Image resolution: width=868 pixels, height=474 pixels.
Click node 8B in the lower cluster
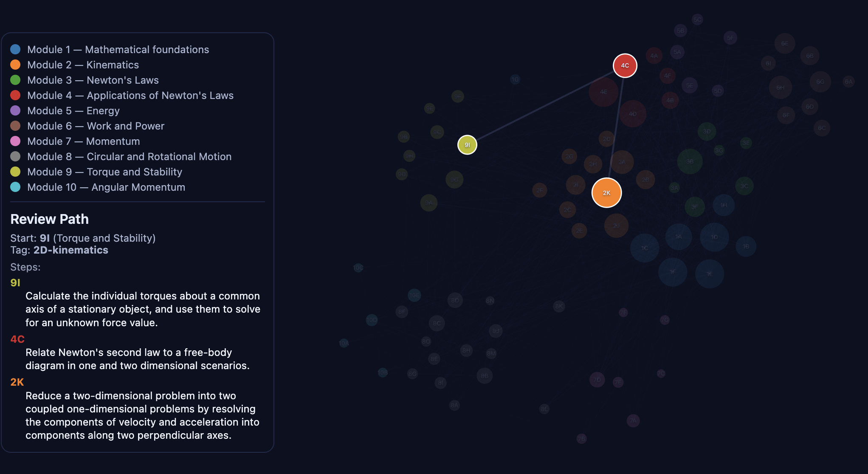pyautogui.click(x=485, y=376)
